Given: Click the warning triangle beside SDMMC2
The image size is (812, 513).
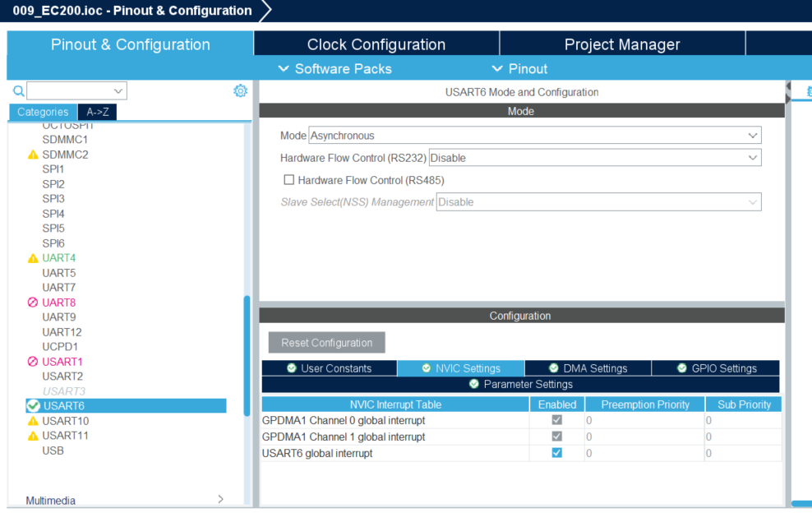Looking at the screenshot, I should (x=33, y=154).
